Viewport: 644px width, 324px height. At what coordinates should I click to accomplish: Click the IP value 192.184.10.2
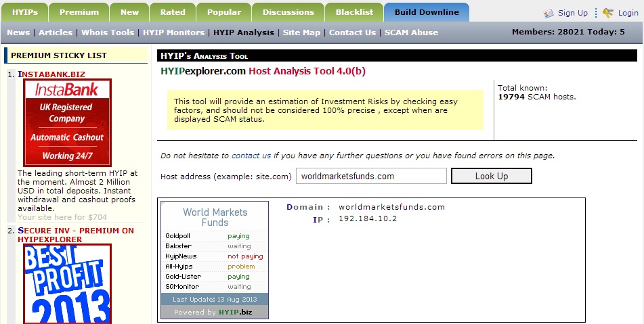[x=368, y=218]
